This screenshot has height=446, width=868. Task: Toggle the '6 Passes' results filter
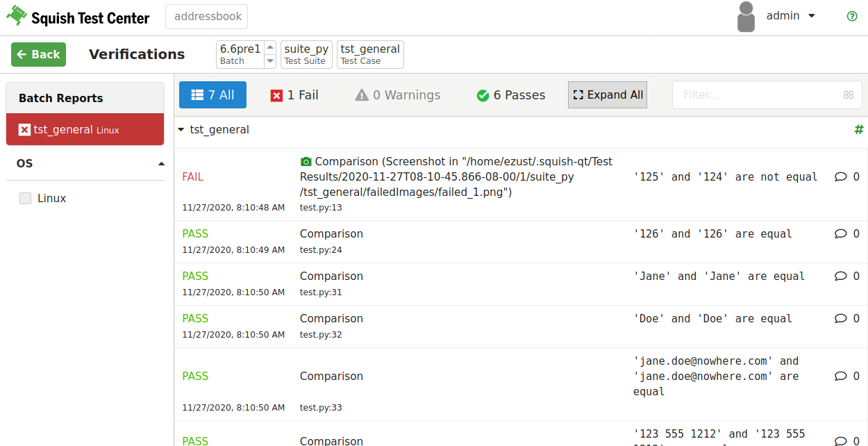click(x=510, y=94)
